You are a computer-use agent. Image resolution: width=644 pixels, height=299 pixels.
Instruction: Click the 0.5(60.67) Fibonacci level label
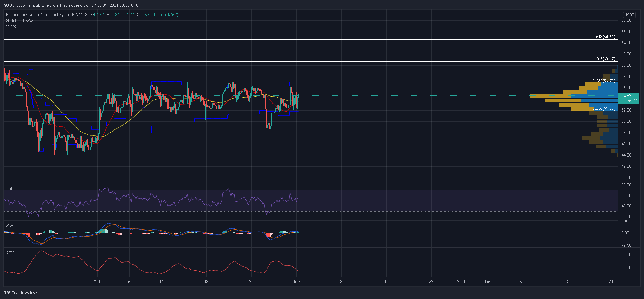pos(606,59)
